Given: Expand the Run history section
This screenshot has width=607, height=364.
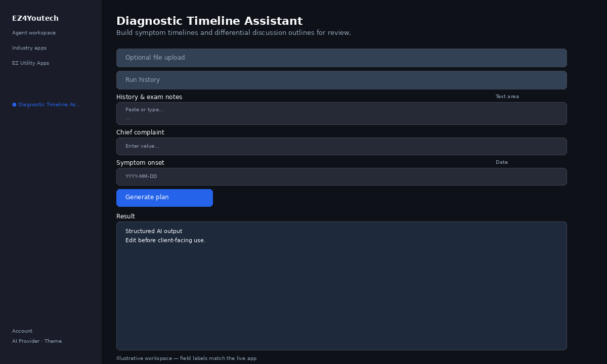Looking at the screenshot, I should click(x=341, y=80).
